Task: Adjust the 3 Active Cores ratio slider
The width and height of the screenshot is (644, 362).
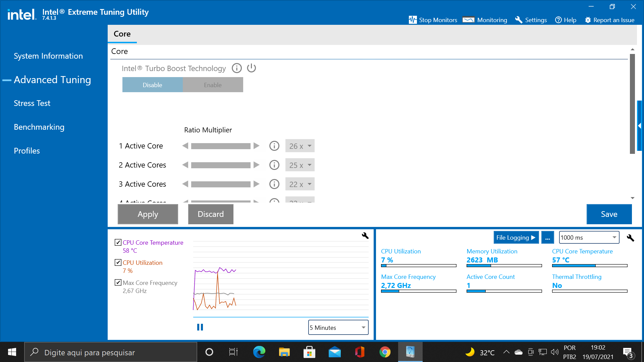Action: click(221, 184)
